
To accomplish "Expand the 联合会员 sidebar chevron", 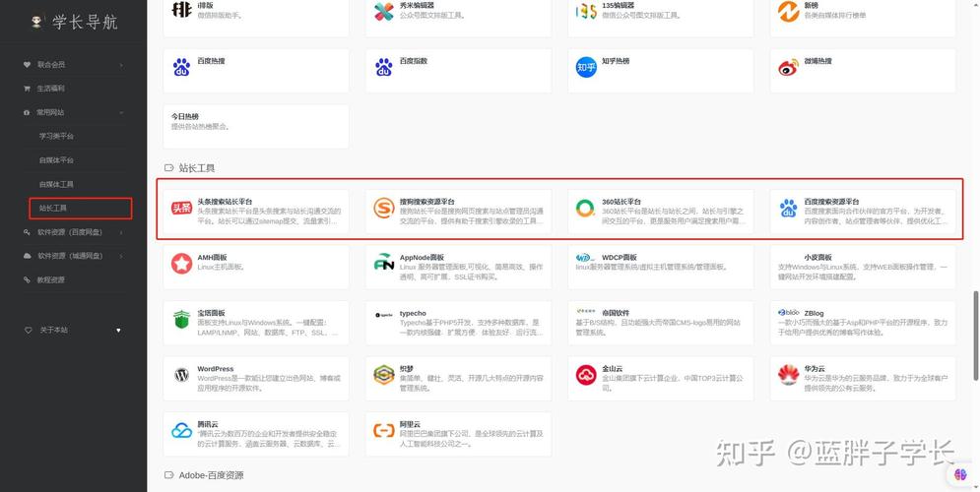I will point(121,65).
